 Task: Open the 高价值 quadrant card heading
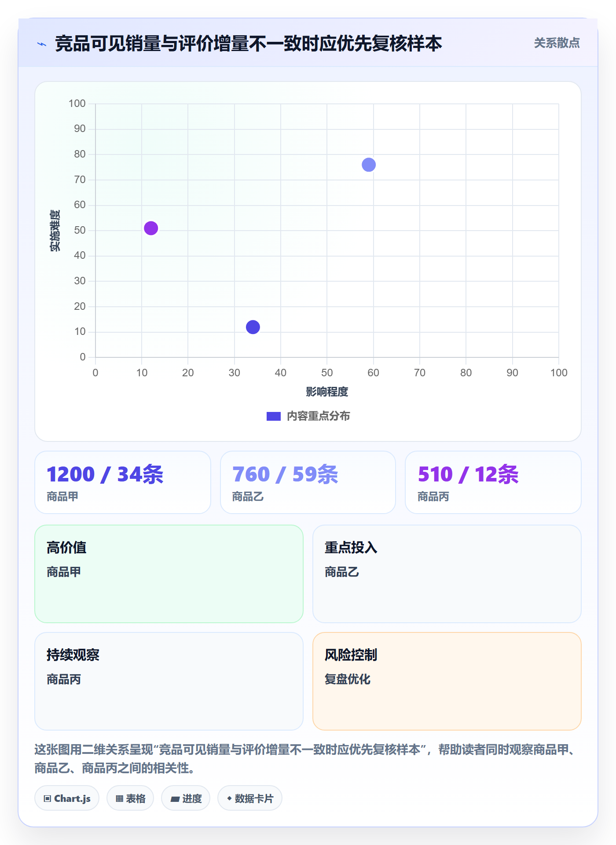pos(66,547)
